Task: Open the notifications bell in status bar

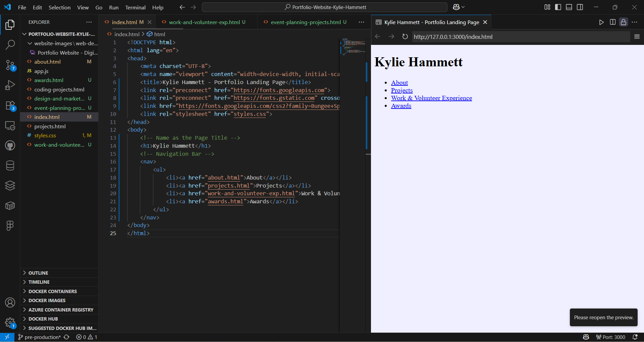Action: coord(635,337)
